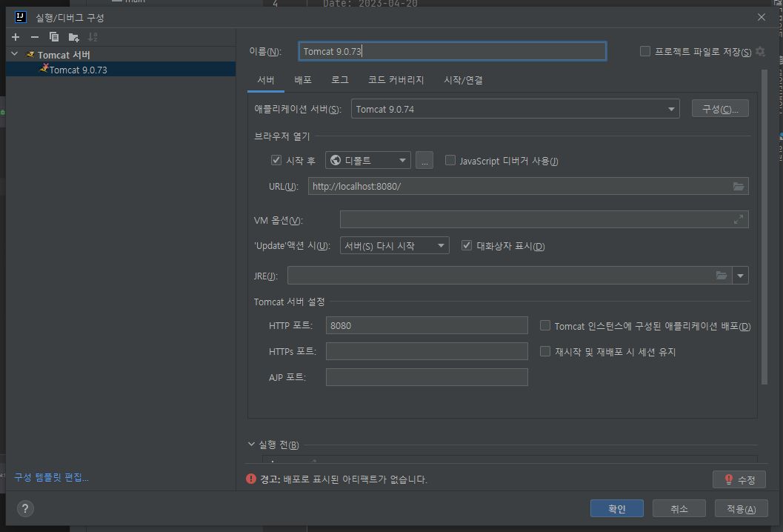Image resolution: width=783 pixels, height=532 pixels.
Task: Close the 실행/디버그 구성 dialog
Action: click(761, 17)
